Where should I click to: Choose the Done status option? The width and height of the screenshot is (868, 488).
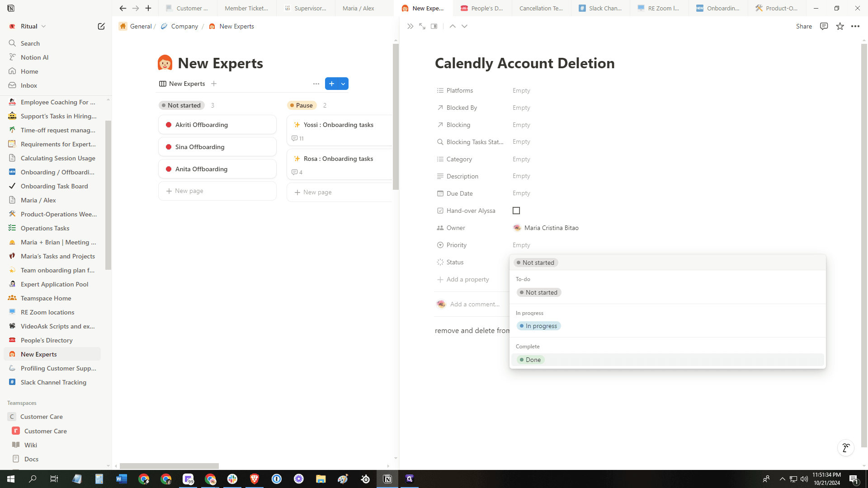coord(531,360)
